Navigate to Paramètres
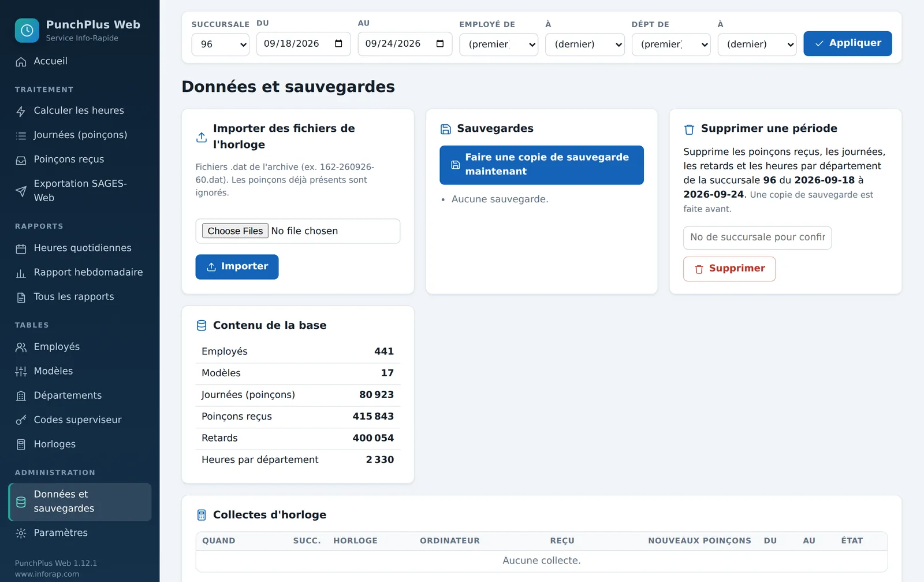924x582 pixels. pos(80,533)
